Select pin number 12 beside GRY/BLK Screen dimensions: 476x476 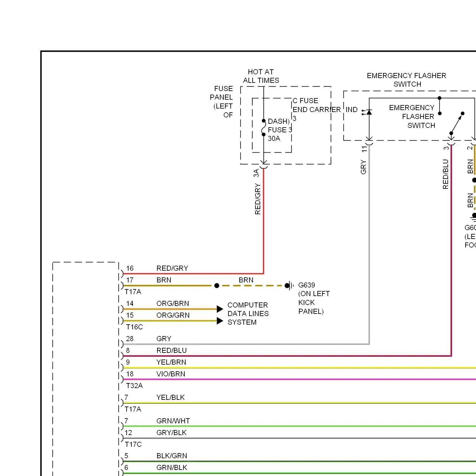pos(128,433)
